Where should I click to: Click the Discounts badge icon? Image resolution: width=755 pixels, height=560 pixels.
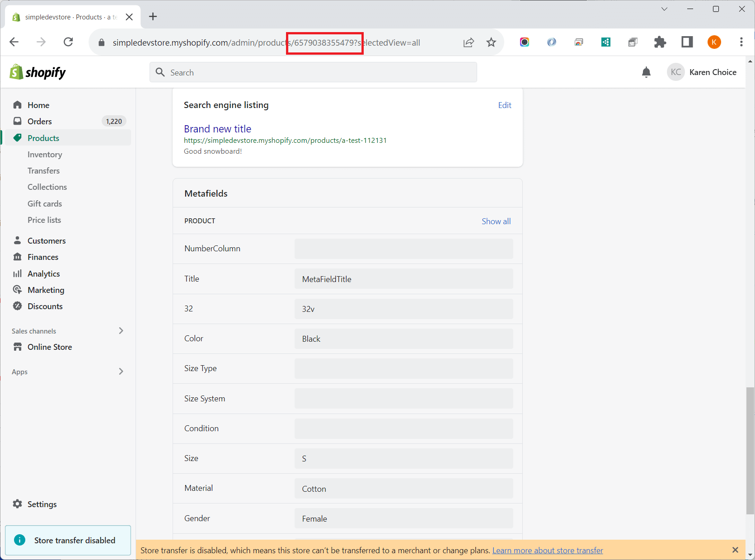(18, 306)
